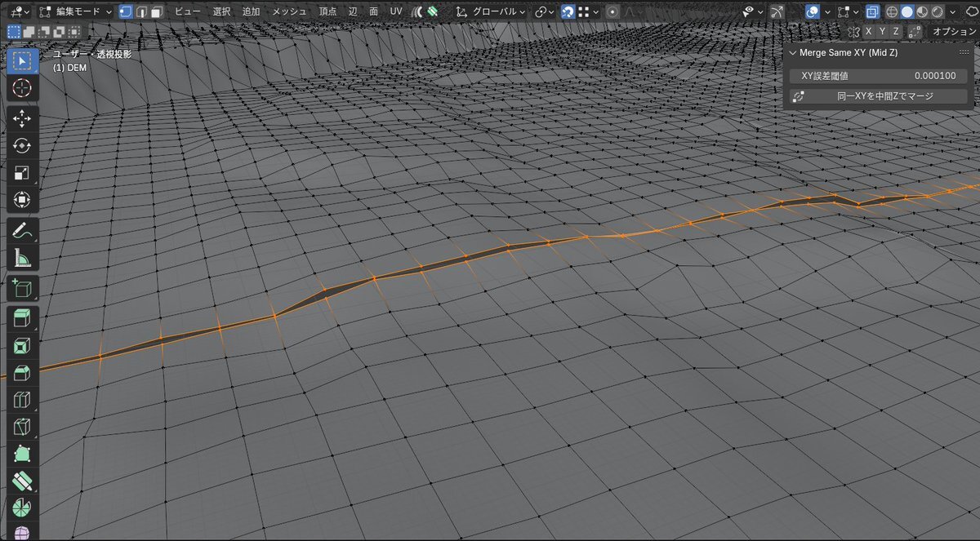
Task: Select the Move tool
Action: click(22, 119)
